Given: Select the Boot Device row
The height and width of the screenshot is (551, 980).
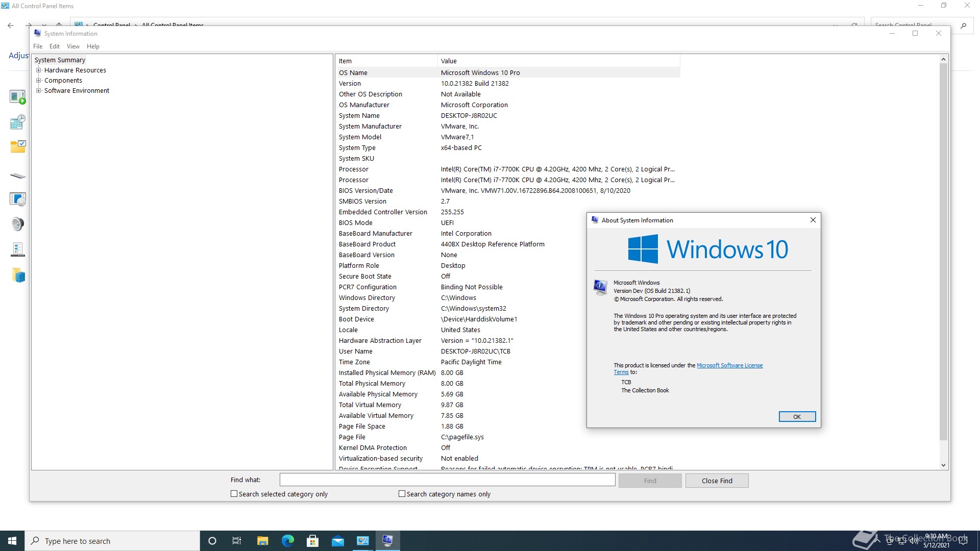Looking at the screenshot, I should click(x=508, y=319).
